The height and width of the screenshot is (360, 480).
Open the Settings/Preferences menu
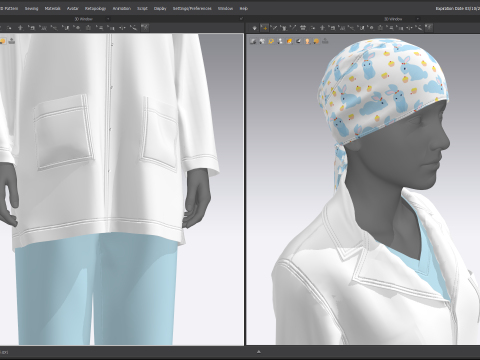click(x=192, y=9)
